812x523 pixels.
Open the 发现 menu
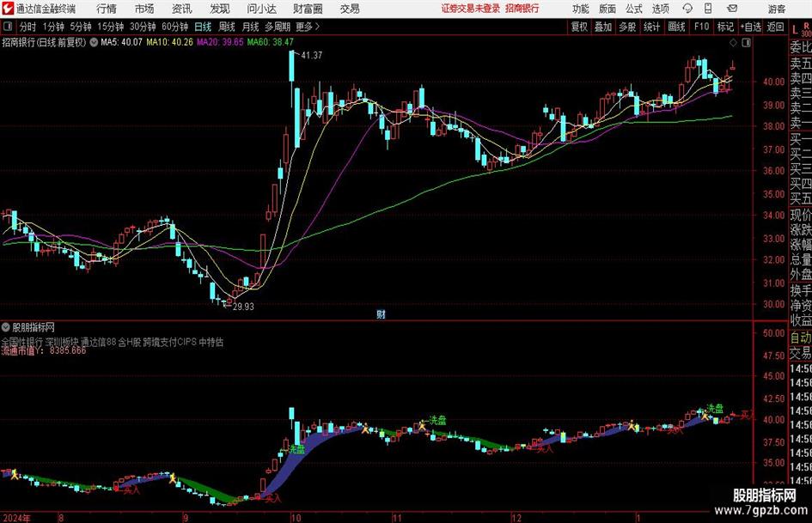[x=220, y=9]
